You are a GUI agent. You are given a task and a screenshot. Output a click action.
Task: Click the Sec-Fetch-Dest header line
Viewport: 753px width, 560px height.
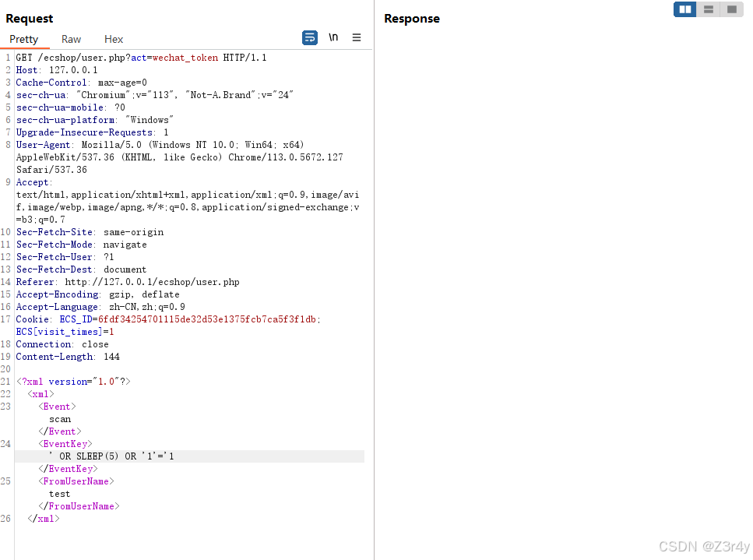tap(81, 270)
